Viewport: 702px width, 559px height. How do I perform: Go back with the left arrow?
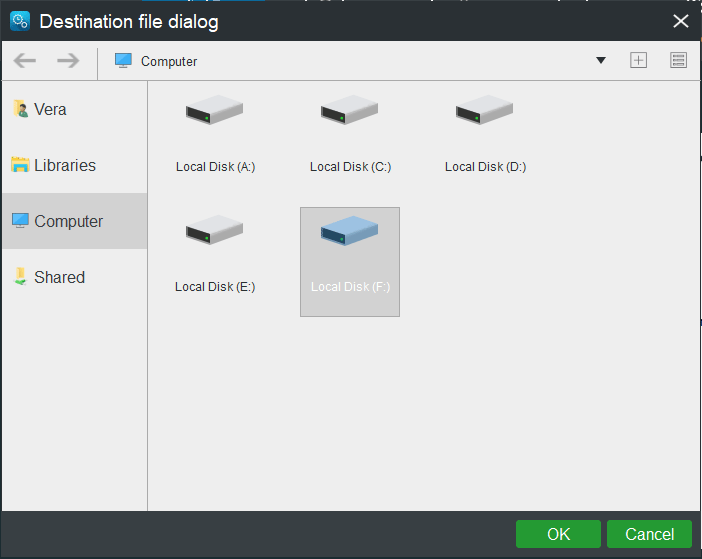point(25,60)
